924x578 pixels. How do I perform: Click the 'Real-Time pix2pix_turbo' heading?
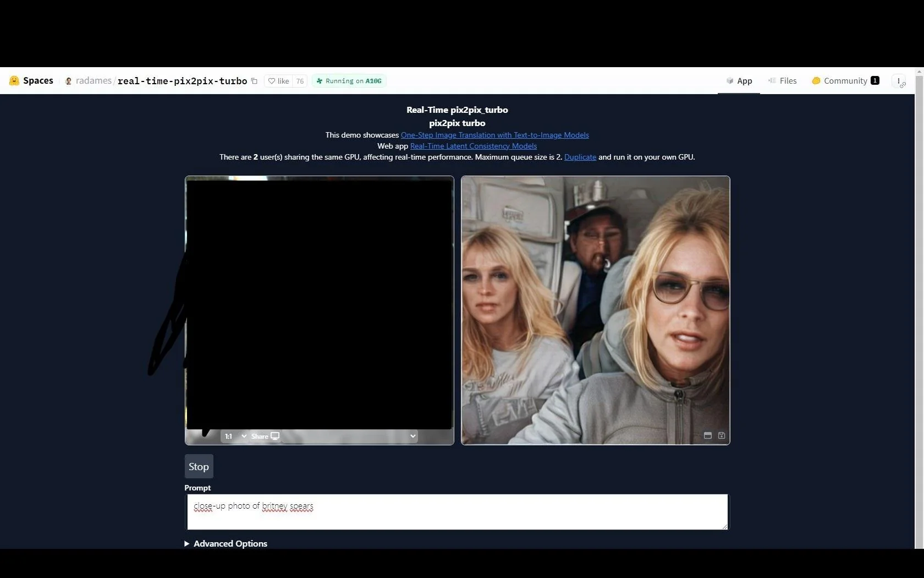(457, 110)
